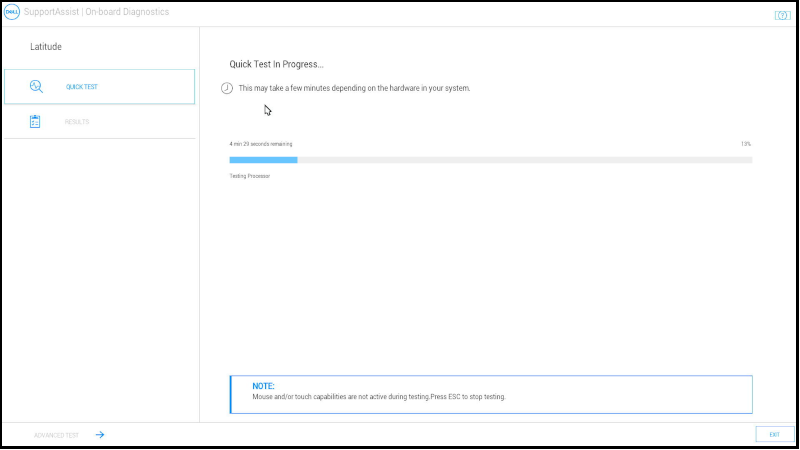Open the Advanced Test link
Screen dimensions: 800x450
pyautogui.click(x=56, y=435)
